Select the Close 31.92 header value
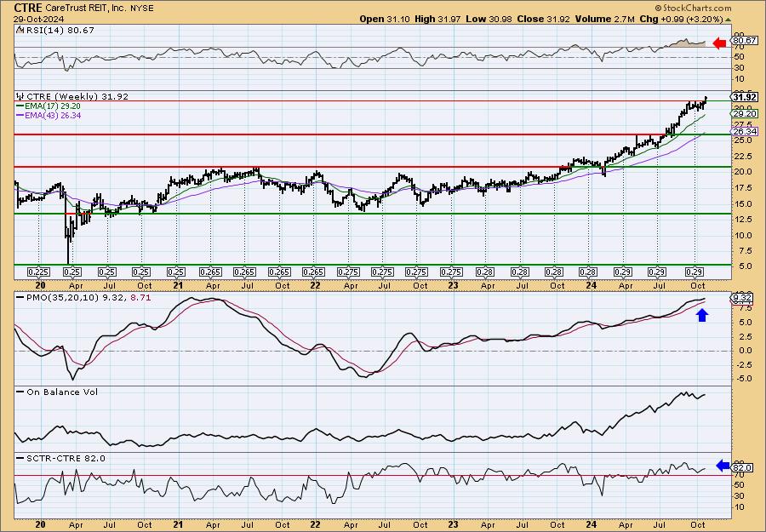 click(x=544, y=19)
